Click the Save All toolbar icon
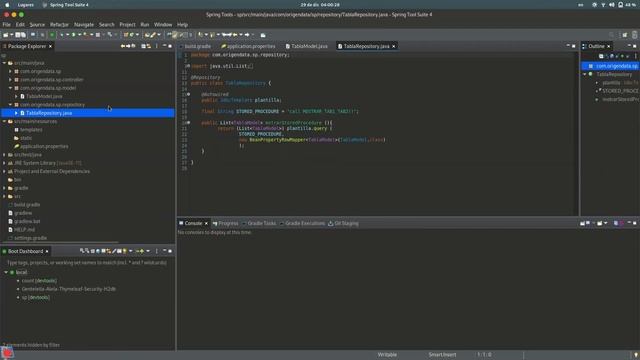 pos(23,35)
